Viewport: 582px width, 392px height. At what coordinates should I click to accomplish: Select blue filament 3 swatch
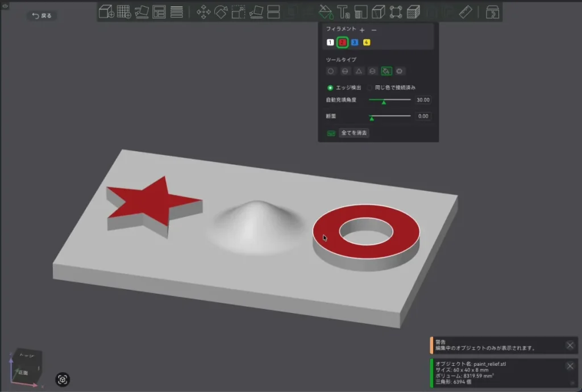coord(355,42)
